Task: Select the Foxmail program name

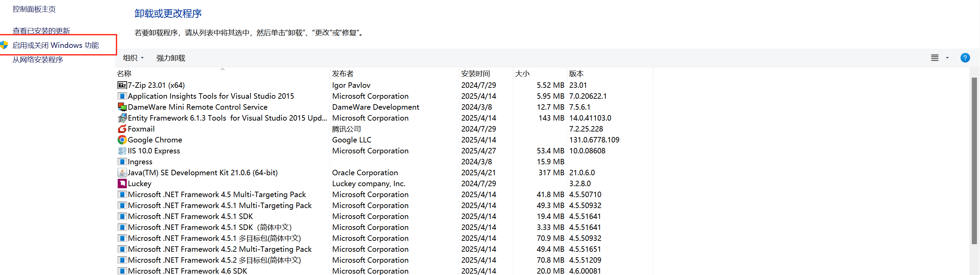Action: click(x=141, y=129)
